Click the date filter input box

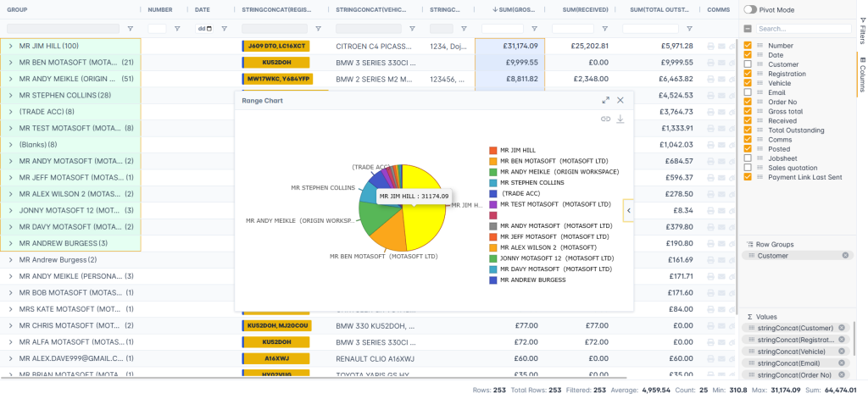pos(204,29)
